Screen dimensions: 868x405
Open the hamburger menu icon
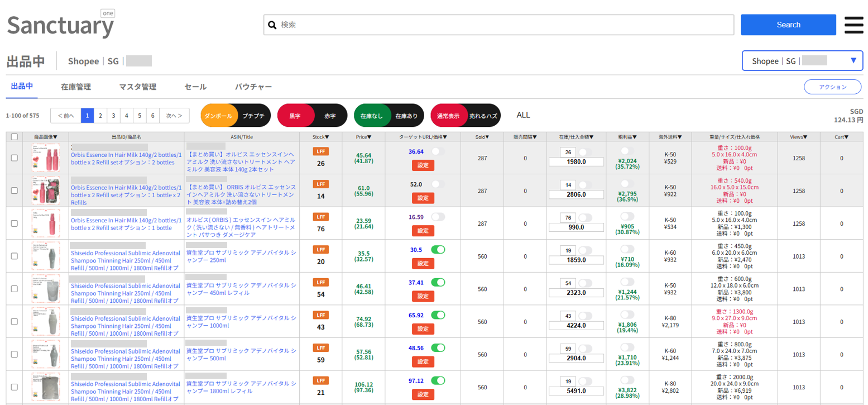[853, 25]
